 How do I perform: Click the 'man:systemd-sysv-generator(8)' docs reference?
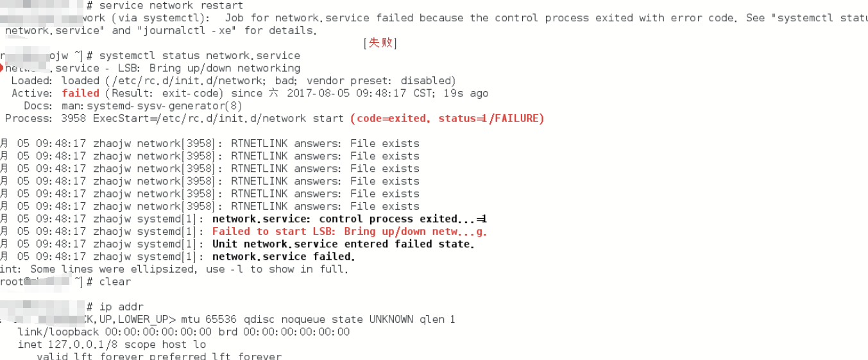152,106
